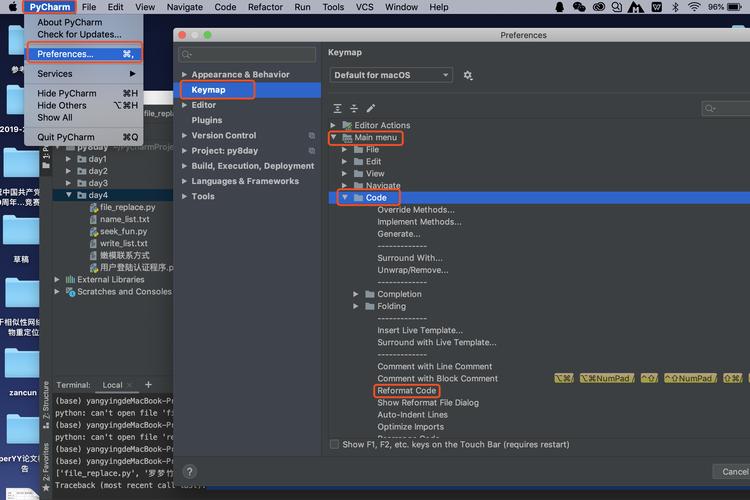Click the copy icon beside Version Control
The width and height of the screenshot is (750, 500).
tap(311, 136)
